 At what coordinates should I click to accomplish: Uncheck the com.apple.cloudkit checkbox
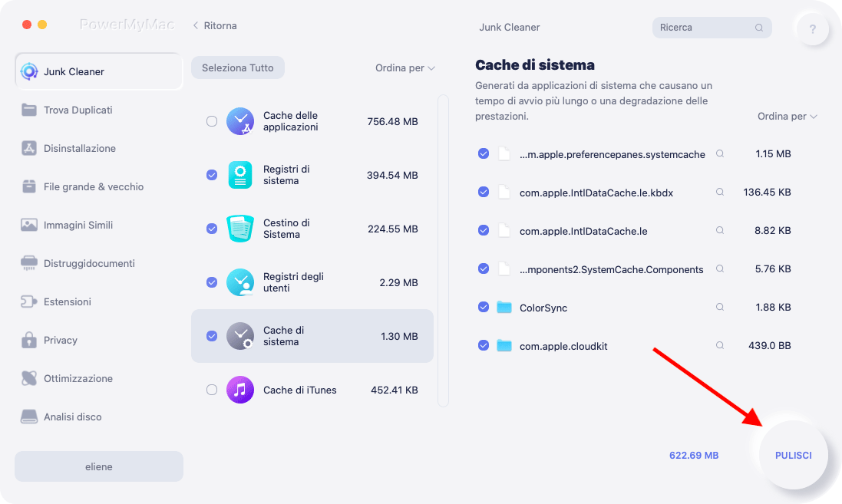(484, 346)
